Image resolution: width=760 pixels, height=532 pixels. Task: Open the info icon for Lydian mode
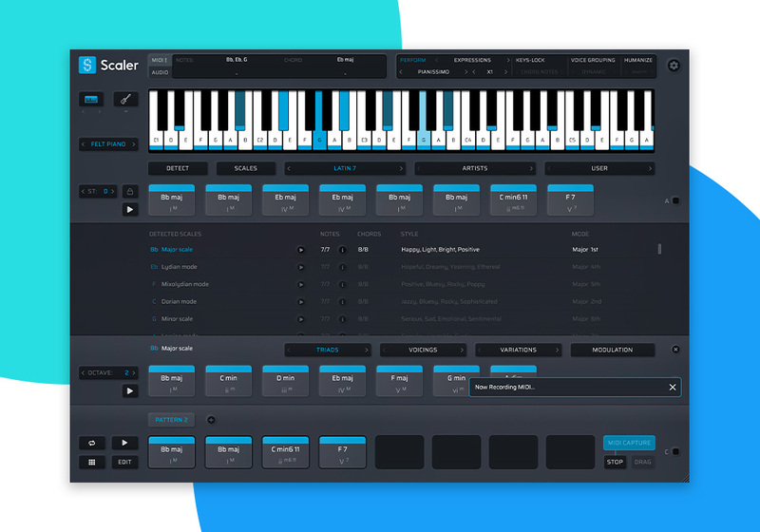342,268
